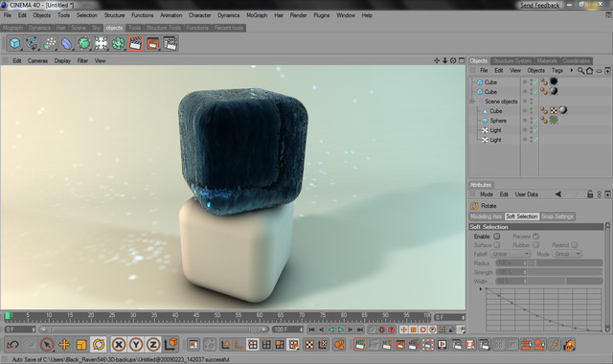Viewport: 613px width, 364px height.
Task: Click the undo arrow icon
Action: click(x=12, y=345)
